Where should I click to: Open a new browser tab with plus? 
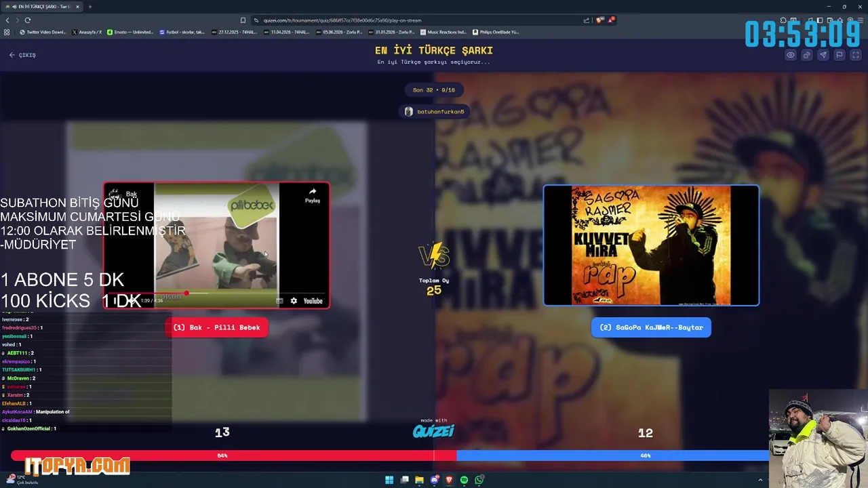[x=90, y=7]
